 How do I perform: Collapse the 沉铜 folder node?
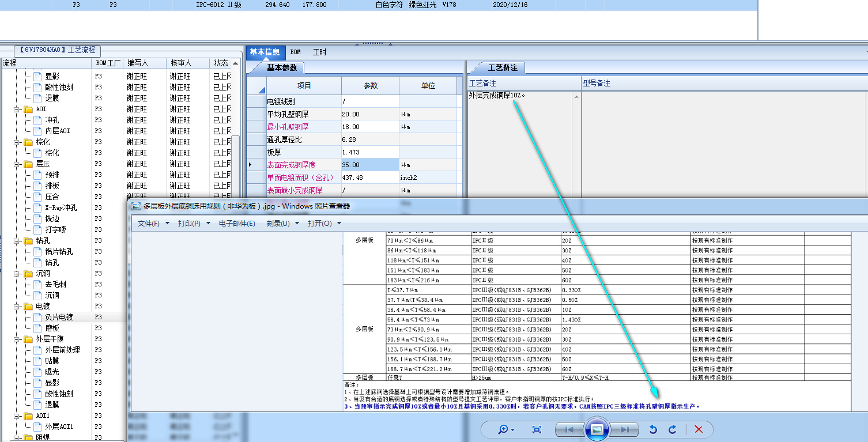pyautogui.click(x=18, y=273)
